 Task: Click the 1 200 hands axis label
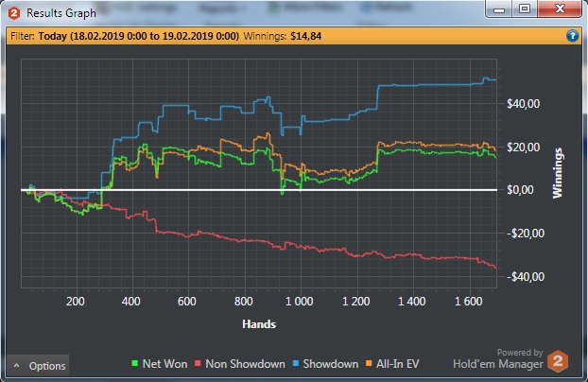[x=355, y=302]
